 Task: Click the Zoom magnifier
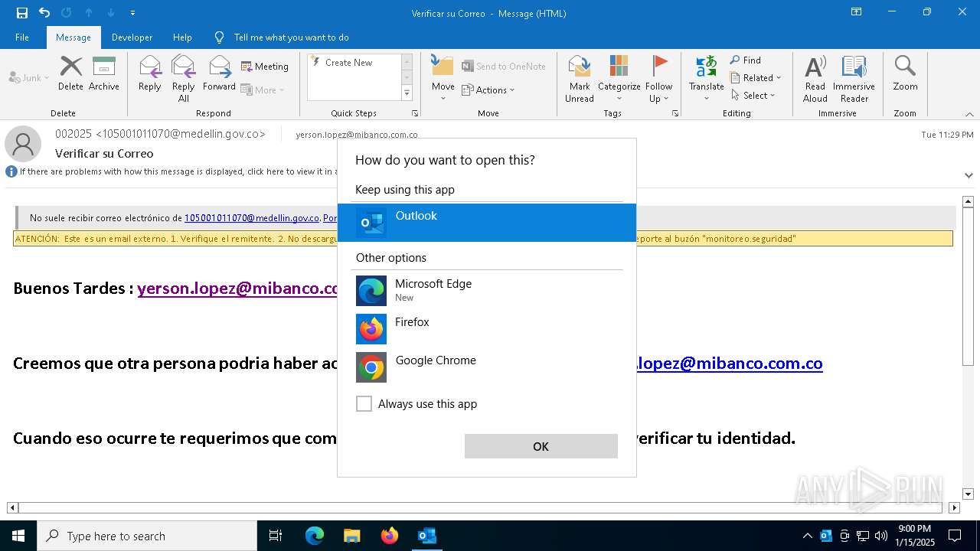point(905,73)
